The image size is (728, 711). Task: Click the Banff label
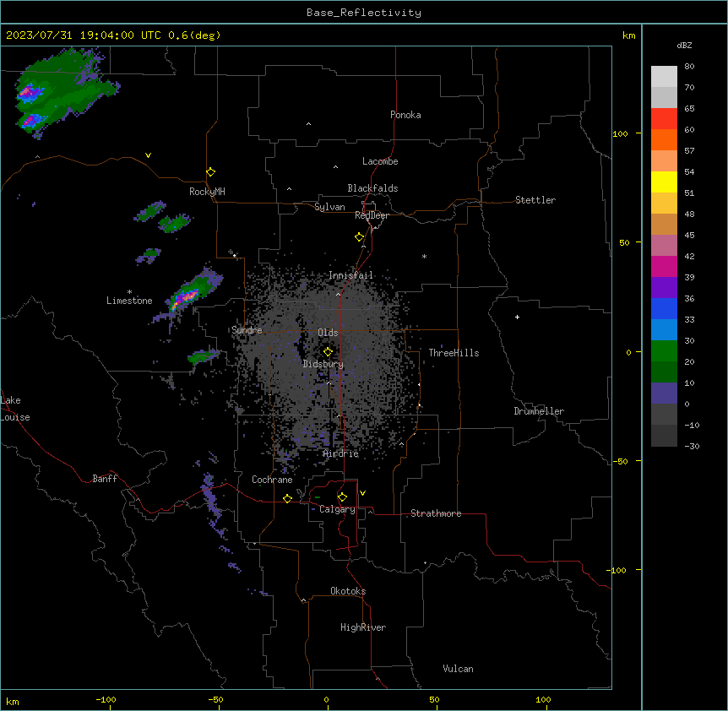[x=105, y=479]
